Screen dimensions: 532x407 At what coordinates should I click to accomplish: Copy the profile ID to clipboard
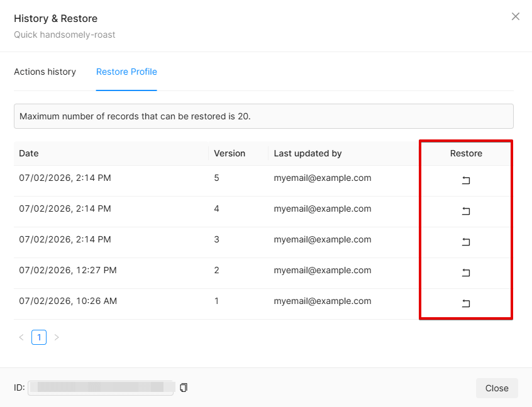click(184, 388)
